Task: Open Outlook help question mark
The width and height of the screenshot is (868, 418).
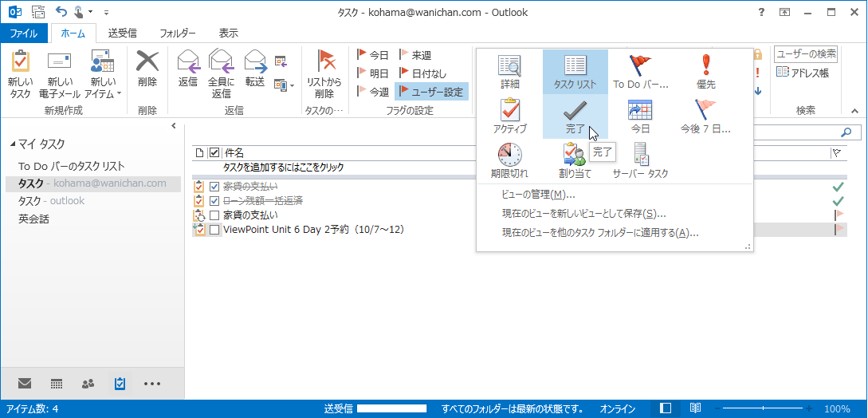Action: (x=762, y=12)
